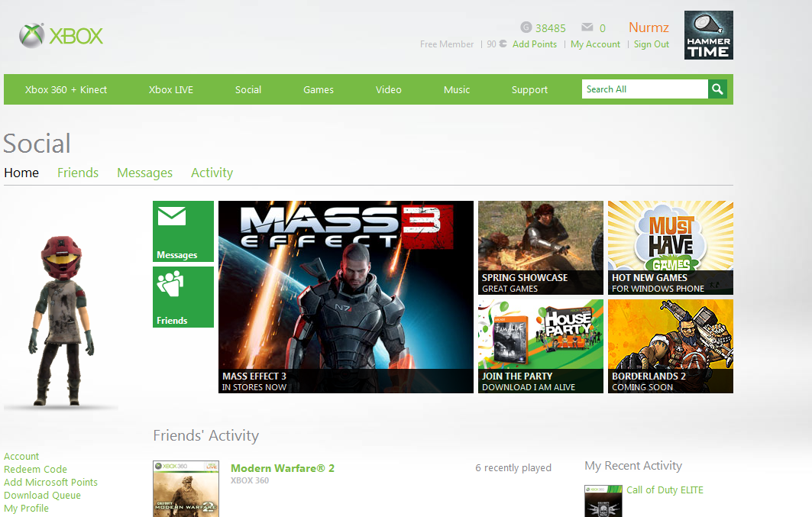This screenshot has height=517, width=812.
Task: Open Redeem Code link
Action: [x=35, y=469]
